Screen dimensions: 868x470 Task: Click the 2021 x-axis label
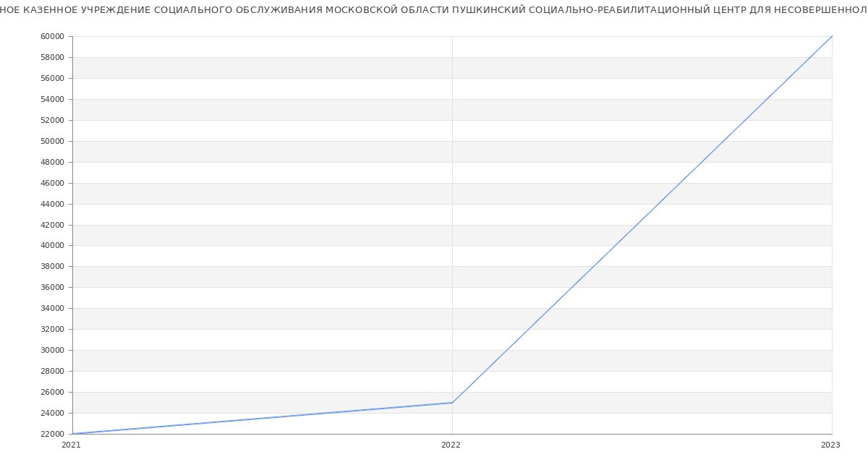pyautogui.click(x=72, y=445)
